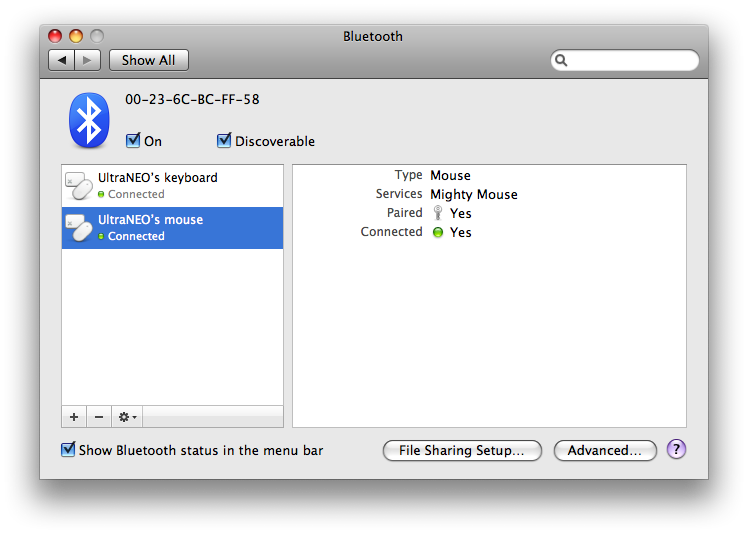Click into the search field
748x534 pixels.
[x=625, y=60]
